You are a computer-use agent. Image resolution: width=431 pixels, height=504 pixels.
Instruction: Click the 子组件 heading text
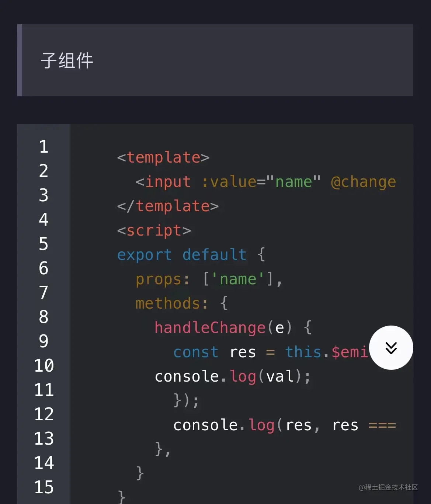[67, 60]
